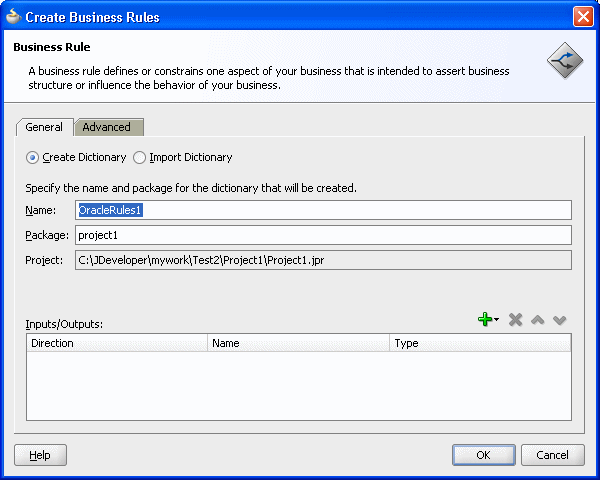Click the Name field containing OracleRules1
Image resolution: width=600 pixels, height=480 pixels.
point(323,210)
